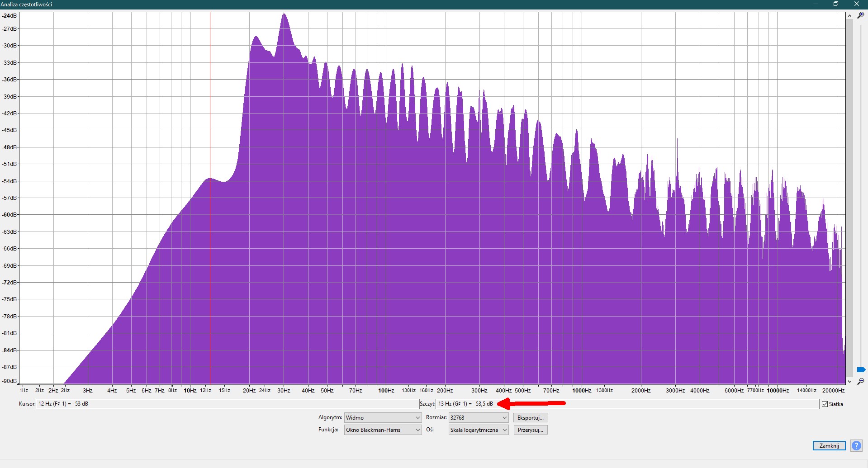Click the zoom-in magnifier icon at top right
This screenshot has width=868, height=468.
860,15
